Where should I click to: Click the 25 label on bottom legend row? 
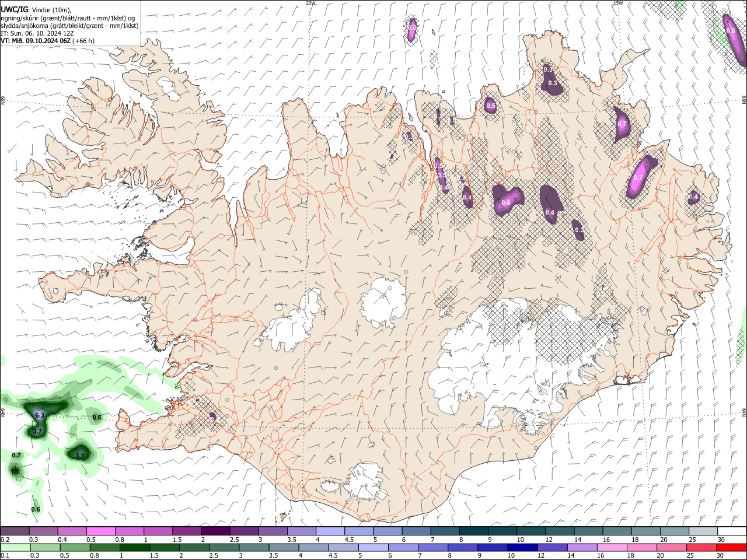click(692, 555)
